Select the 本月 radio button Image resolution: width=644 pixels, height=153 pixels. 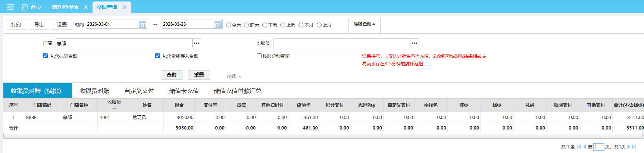pyautogui.click(x=301, y=25)
